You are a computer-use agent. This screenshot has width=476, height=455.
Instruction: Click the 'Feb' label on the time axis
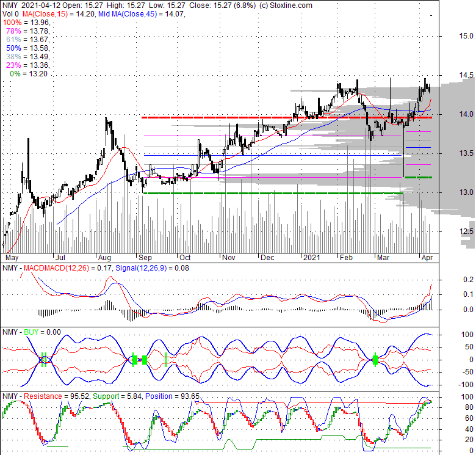click(x=346, y=258)
